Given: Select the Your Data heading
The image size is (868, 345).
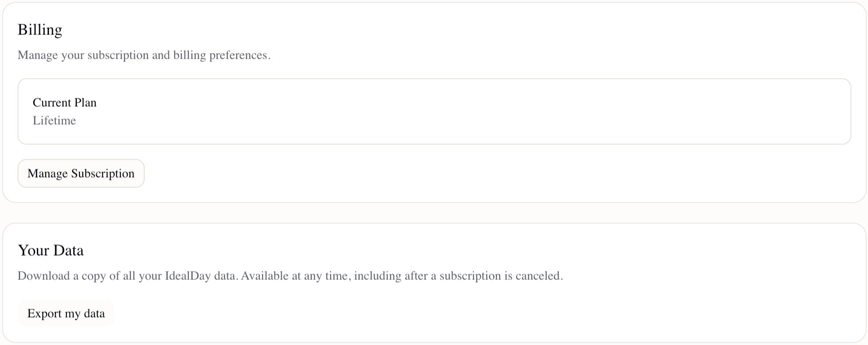Looking at the screenshot, I should click(x=51, y=250).
